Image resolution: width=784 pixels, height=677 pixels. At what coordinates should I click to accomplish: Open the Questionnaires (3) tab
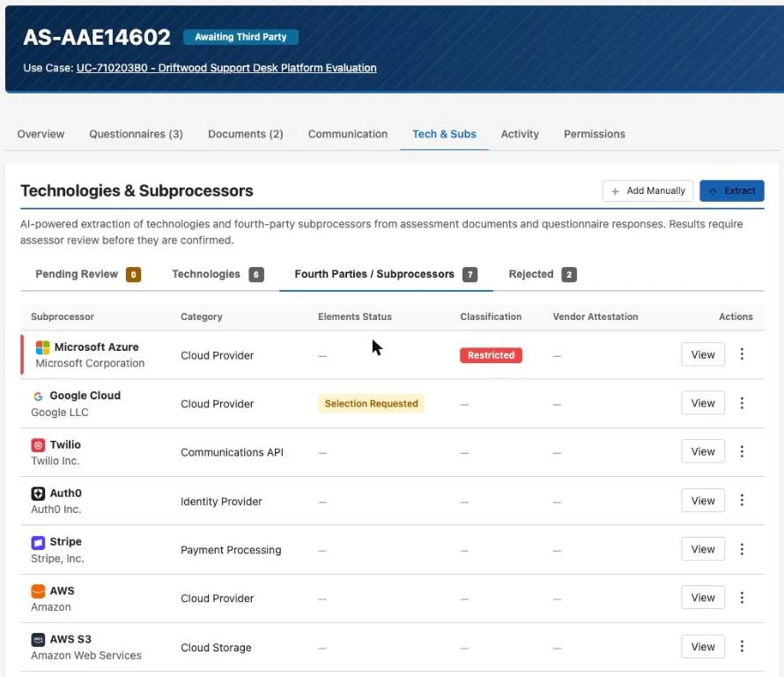pos(136,134)
